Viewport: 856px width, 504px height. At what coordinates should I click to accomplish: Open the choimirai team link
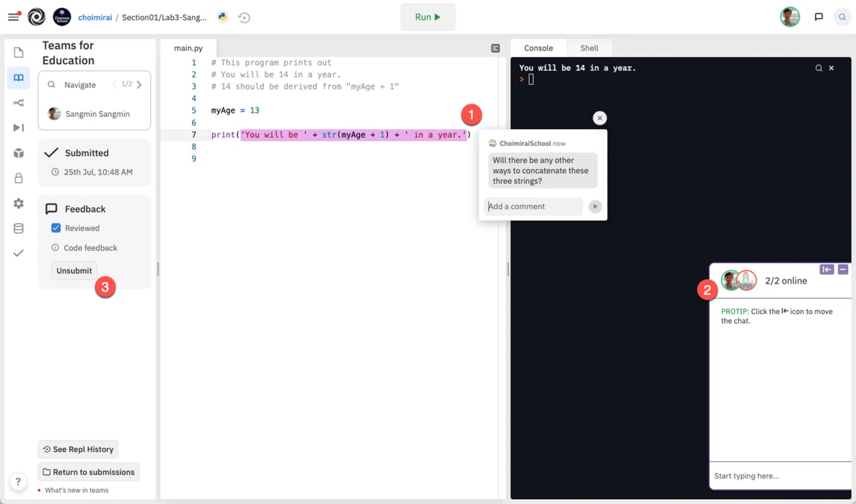(x=94, y=17)
